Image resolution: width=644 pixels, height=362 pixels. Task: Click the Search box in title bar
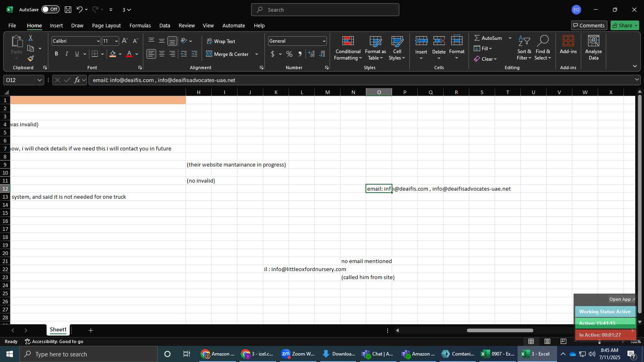click(x=325, y=10)
